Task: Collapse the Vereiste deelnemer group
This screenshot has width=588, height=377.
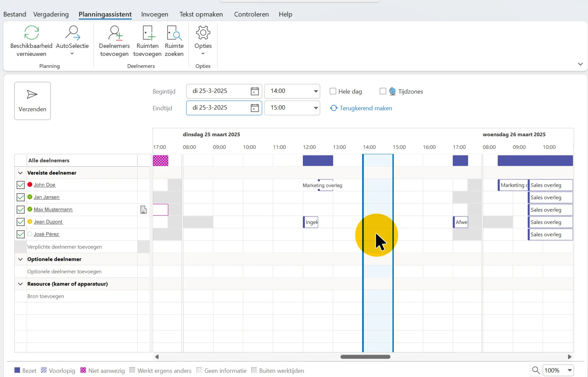Action: 20,173
